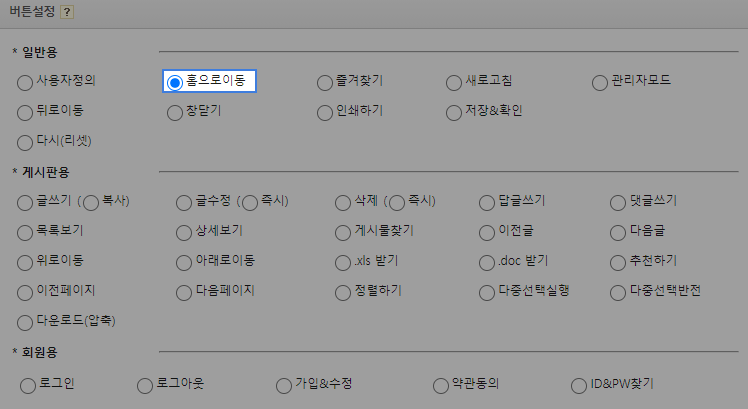Choose the 관리자모드 radio button

(x=600, y=82)
